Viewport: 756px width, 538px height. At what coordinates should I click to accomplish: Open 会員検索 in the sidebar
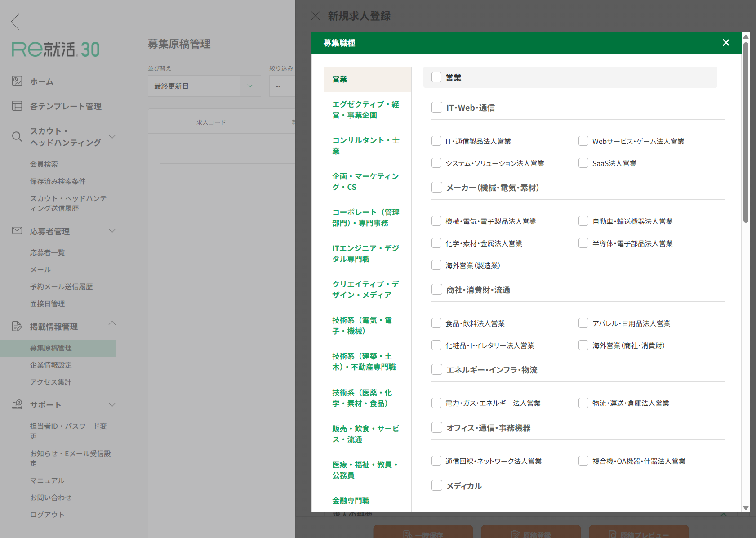44,164
